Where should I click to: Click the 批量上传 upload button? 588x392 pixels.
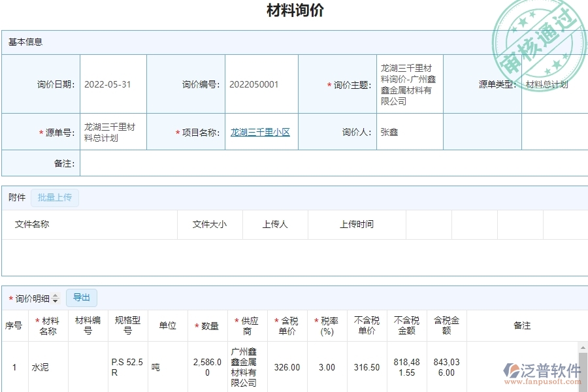[x=55, y=197]
